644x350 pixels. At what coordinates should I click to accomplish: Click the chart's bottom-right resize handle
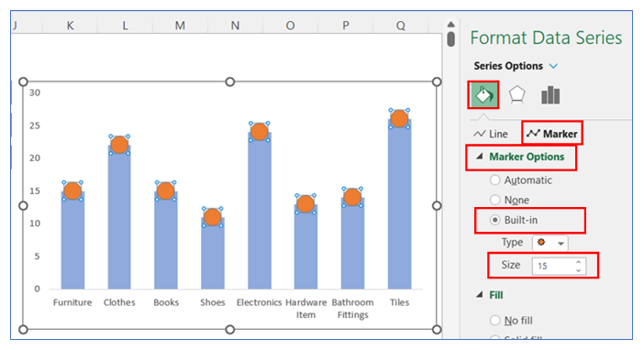click(x=437, y=330)
